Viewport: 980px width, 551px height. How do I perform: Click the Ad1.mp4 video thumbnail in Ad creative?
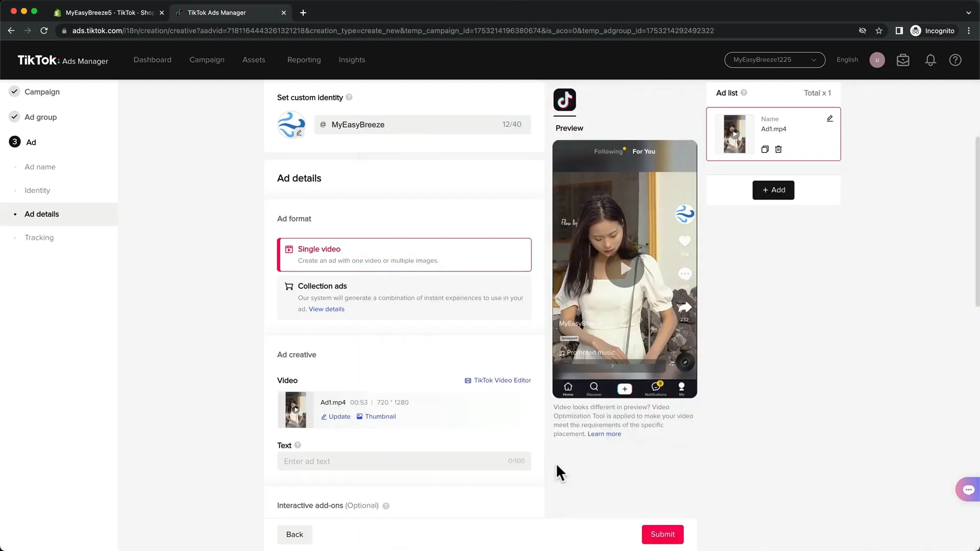[296, 410]
